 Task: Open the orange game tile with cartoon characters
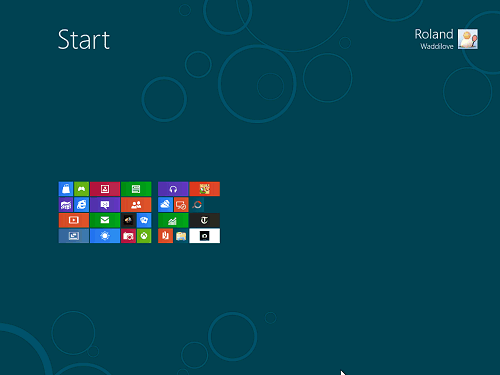[204, 189]
